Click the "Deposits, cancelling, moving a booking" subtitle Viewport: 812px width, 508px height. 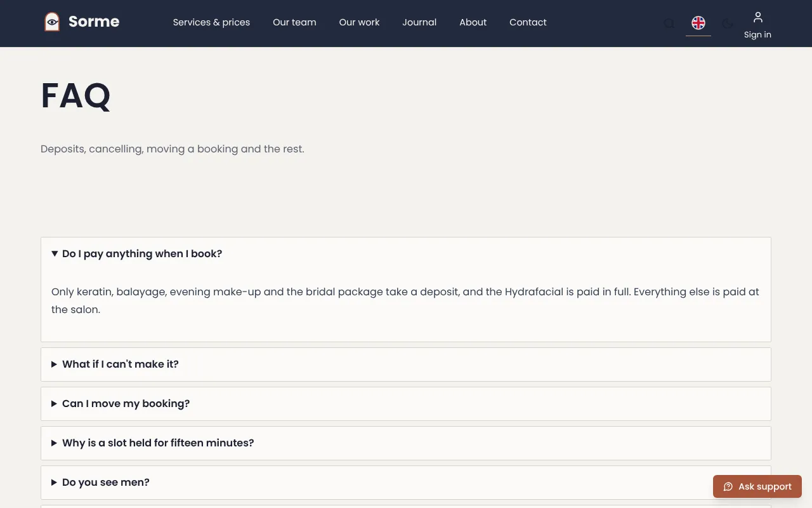pos(173,149)
